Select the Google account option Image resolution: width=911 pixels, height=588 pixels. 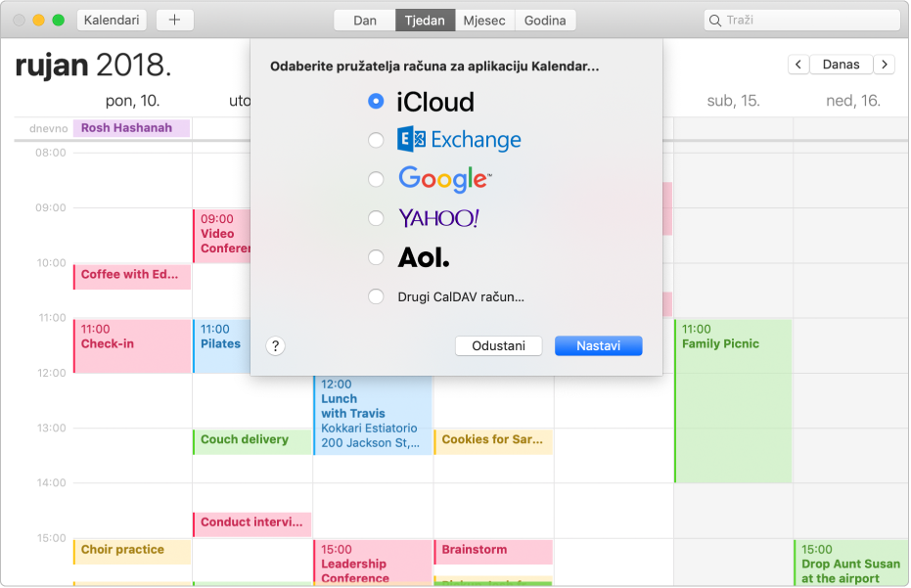click(376, 179)
